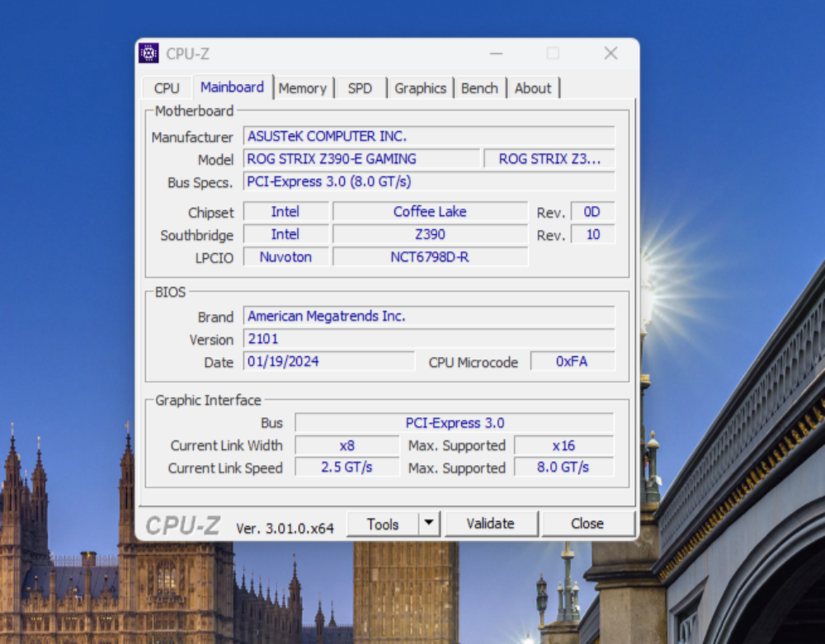The height and width of the screenshot is (644, 825).
Task: Click the CPU Microcode value 0xFA
Action: (573, 361)
